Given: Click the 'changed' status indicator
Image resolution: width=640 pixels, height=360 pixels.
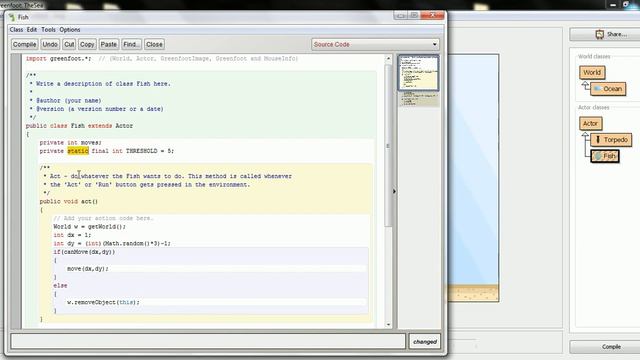Looking at the screenshot, I should click(425, 342).
